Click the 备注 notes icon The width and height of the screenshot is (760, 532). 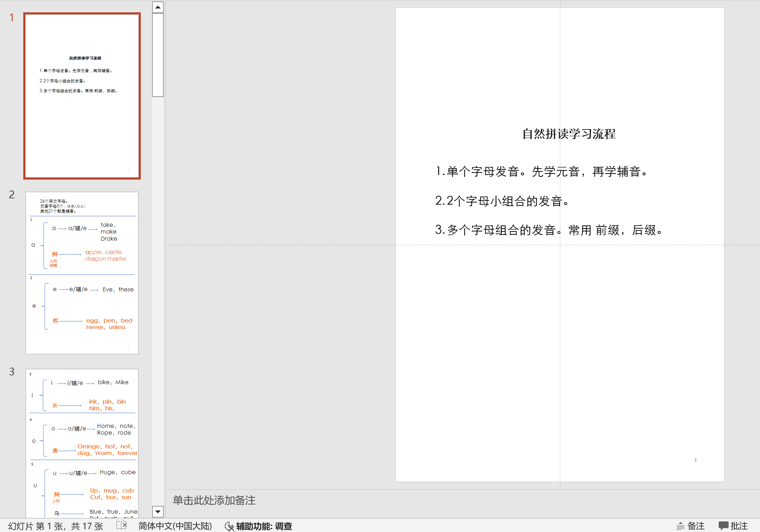pos(680,526)
